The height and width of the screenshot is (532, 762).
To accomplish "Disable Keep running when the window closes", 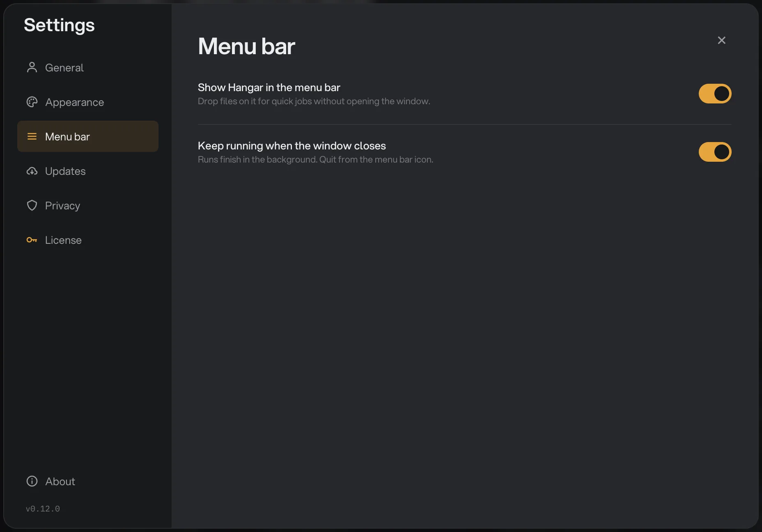I will pos(715,152).
